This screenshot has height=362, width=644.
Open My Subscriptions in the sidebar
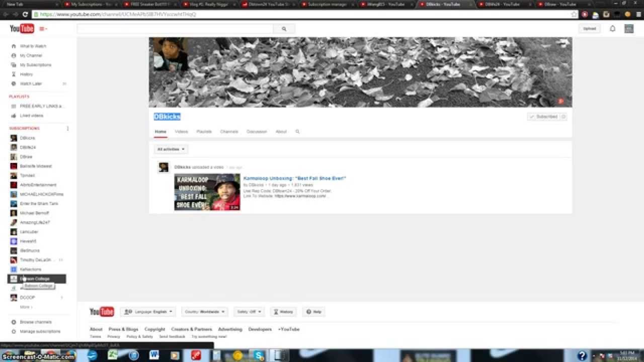click(35, 65)
